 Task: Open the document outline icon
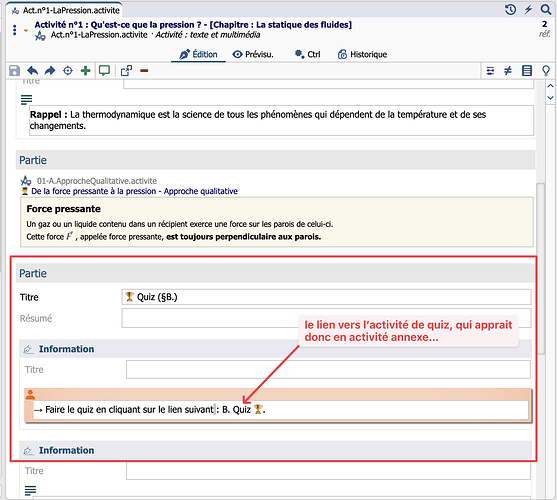[x=527, y=71]
